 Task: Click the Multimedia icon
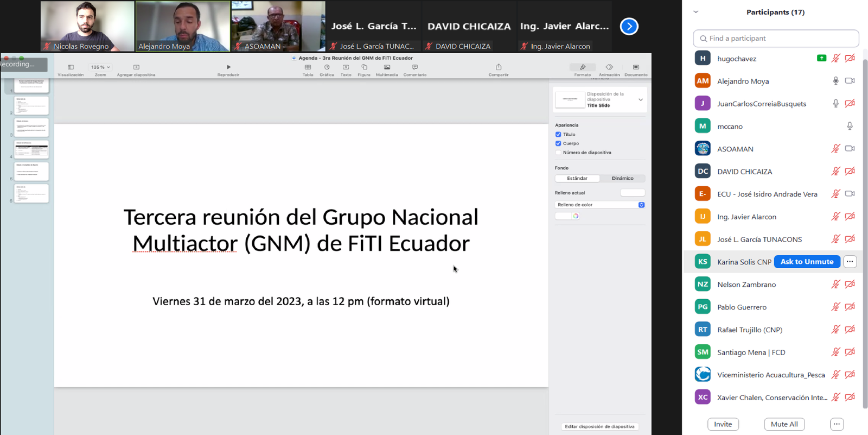(x=387, y=67)
